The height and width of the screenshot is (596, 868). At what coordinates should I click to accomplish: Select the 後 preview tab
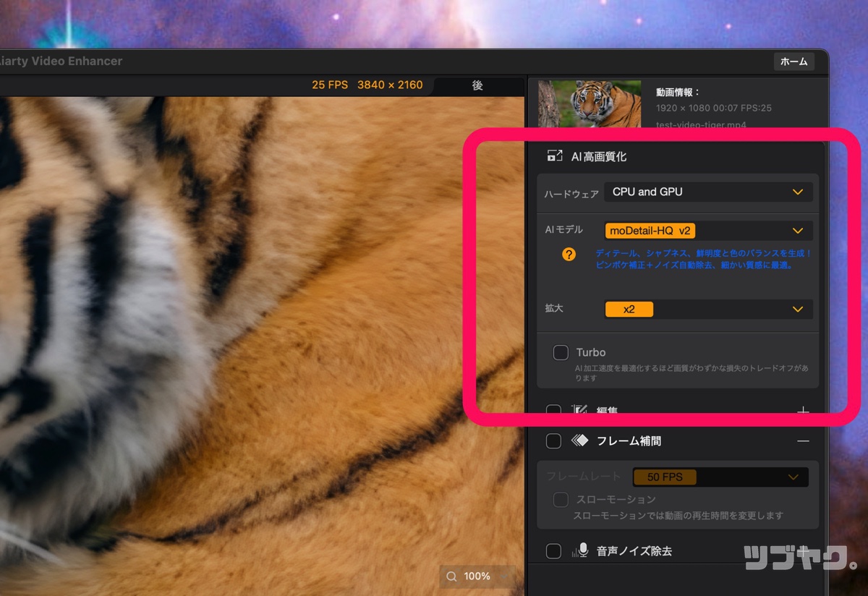pos(477,85)
